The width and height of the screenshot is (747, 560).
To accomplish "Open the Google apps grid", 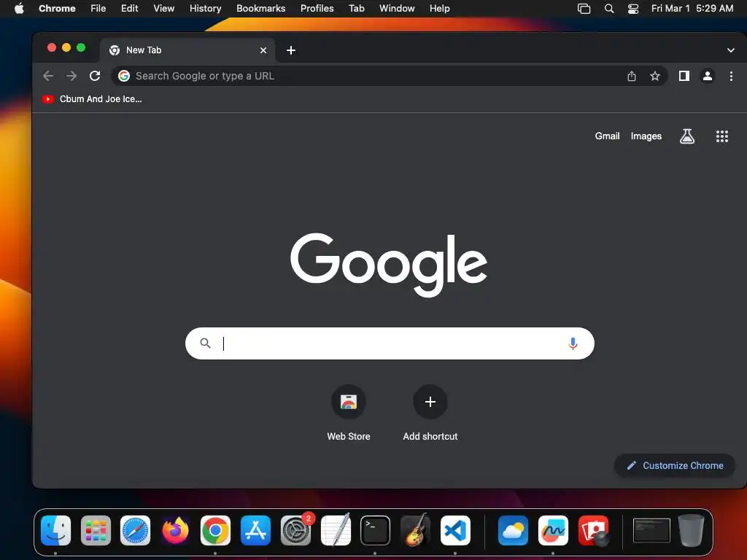I will tap(721, 136).
